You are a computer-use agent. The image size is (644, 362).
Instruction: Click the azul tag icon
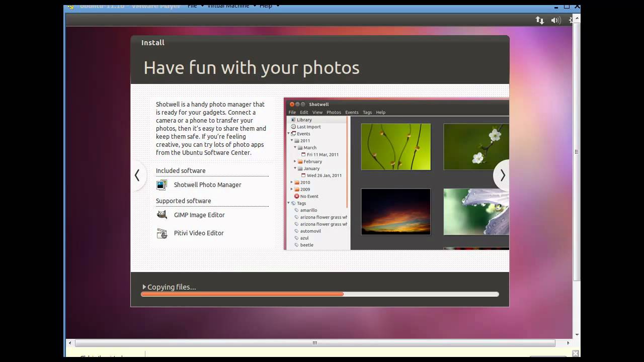click(297, 238)
